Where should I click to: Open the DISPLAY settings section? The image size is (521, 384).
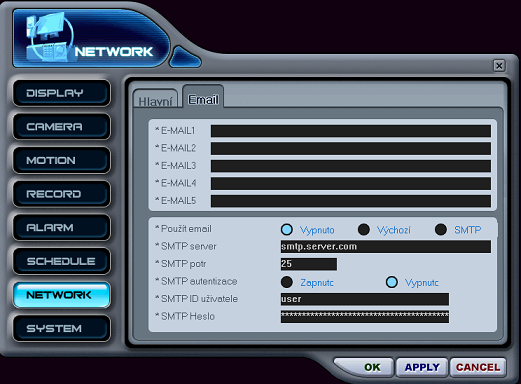(62, 93)
